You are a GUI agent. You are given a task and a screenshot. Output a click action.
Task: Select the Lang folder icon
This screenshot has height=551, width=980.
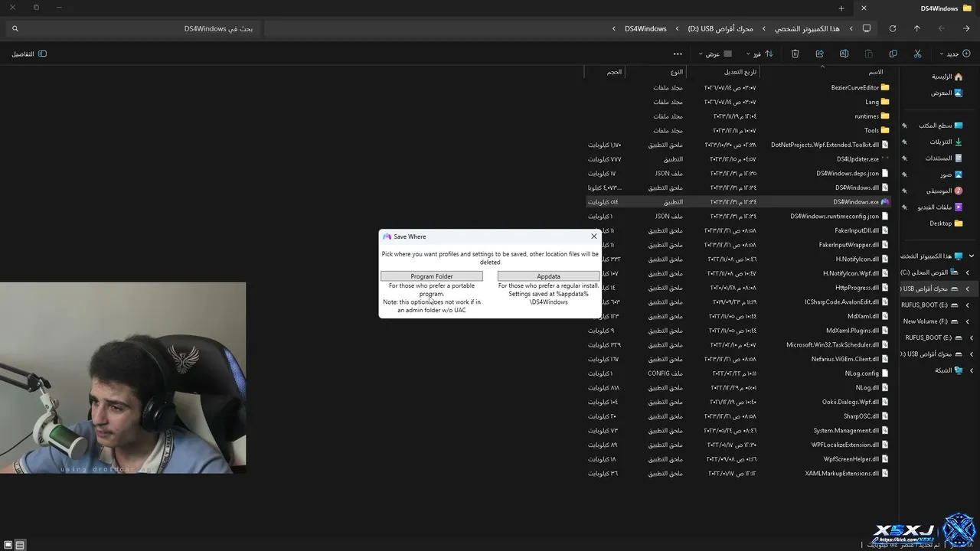[885, 102]
